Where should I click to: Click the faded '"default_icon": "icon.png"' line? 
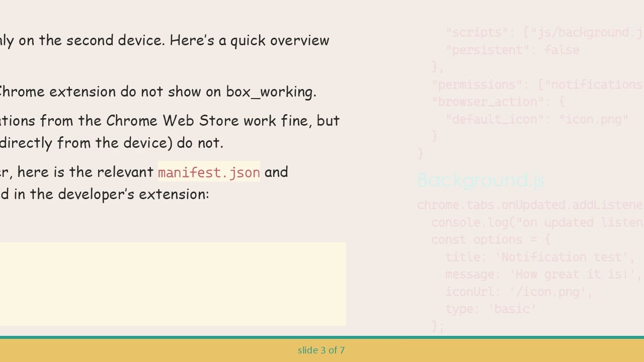coord(537,120)
